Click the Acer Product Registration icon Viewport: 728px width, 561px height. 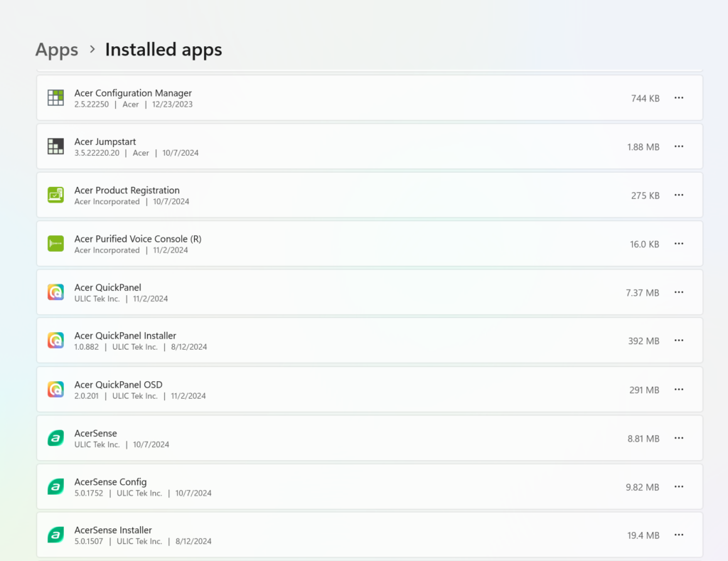coord(55,195)
